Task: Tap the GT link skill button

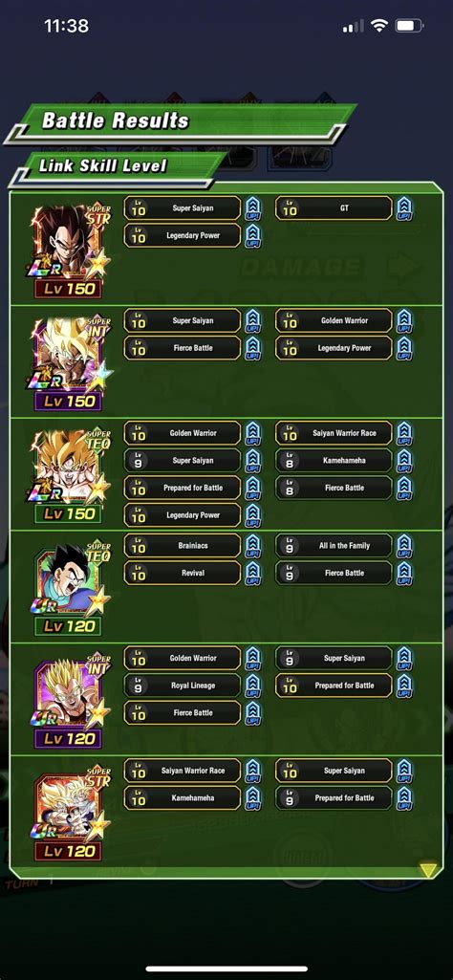Action: click(334, 208)
